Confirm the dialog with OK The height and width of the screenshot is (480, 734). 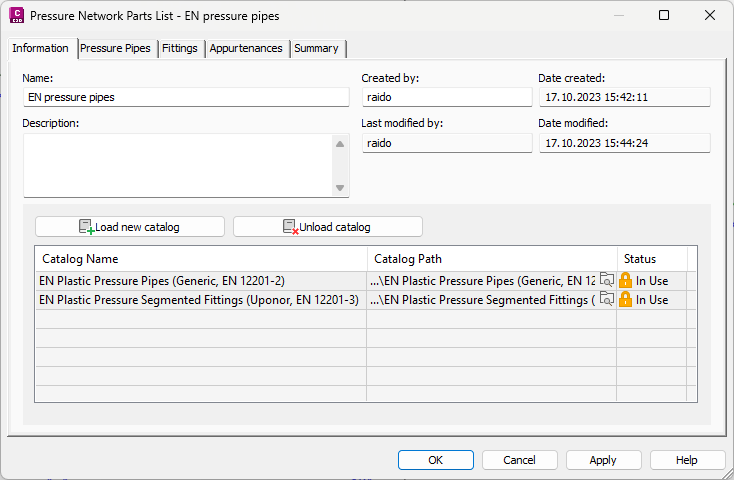435,460
